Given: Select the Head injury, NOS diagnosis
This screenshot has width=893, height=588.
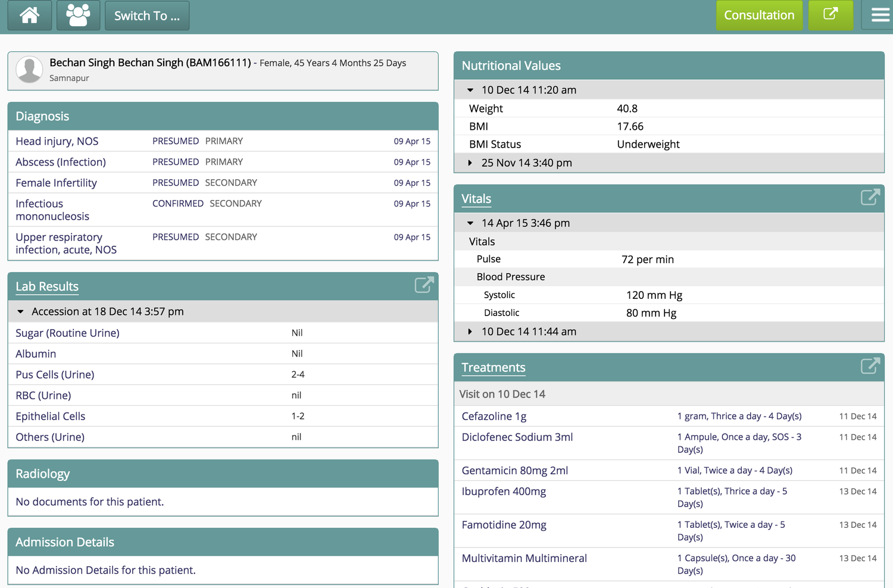Looking at the screenshot, I should tap(57, 141).
